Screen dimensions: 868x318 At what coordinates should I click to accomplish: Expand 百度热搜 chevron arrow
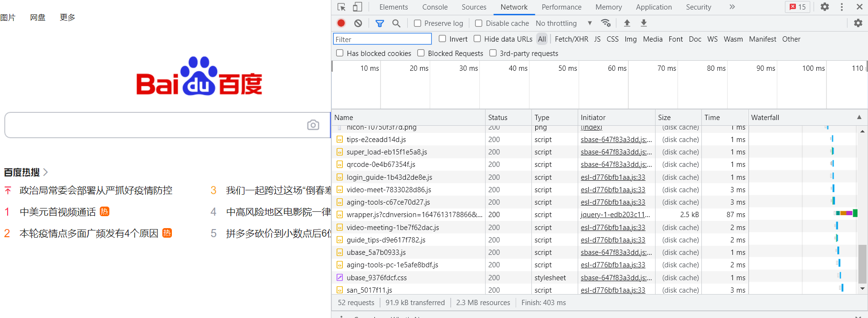[45, 172]
